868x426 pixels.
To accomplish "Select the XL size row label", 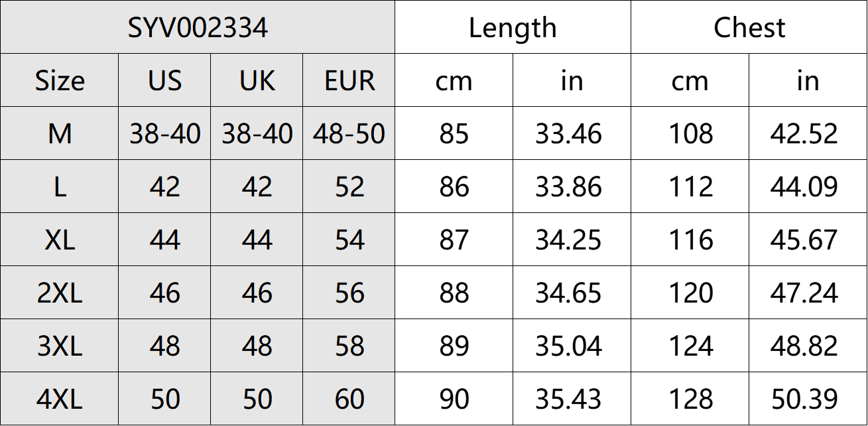I will coord(60,240).
